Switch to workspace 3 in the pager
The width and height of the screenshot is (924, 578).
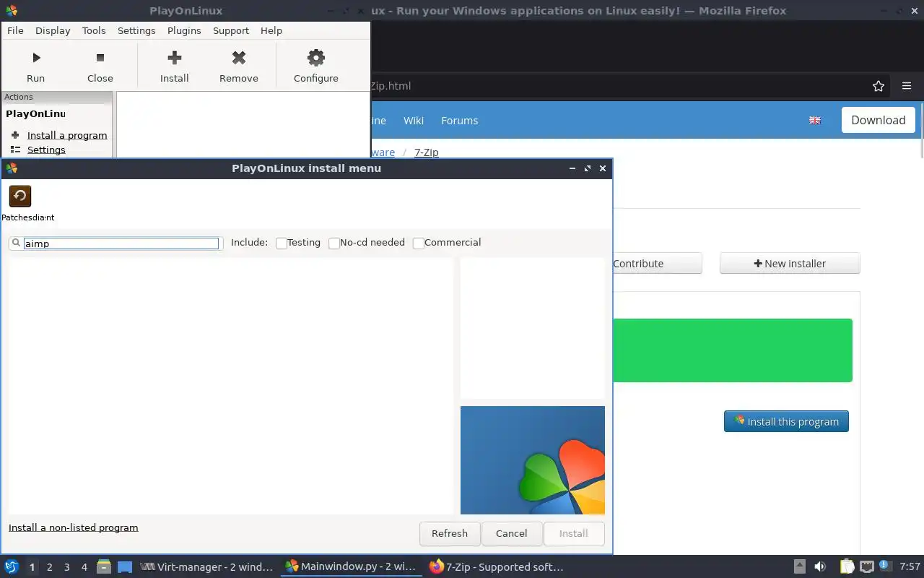(x=67, y=567)
